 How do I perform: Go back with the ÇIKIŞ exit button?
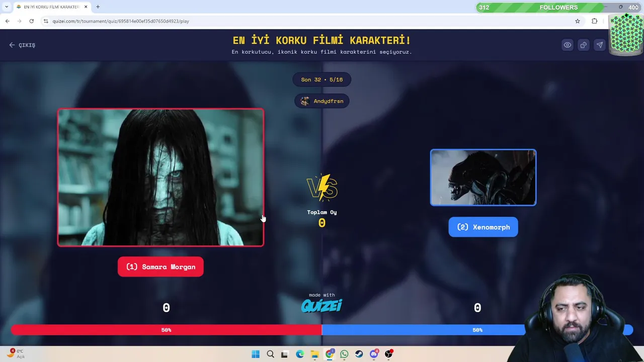22,45
